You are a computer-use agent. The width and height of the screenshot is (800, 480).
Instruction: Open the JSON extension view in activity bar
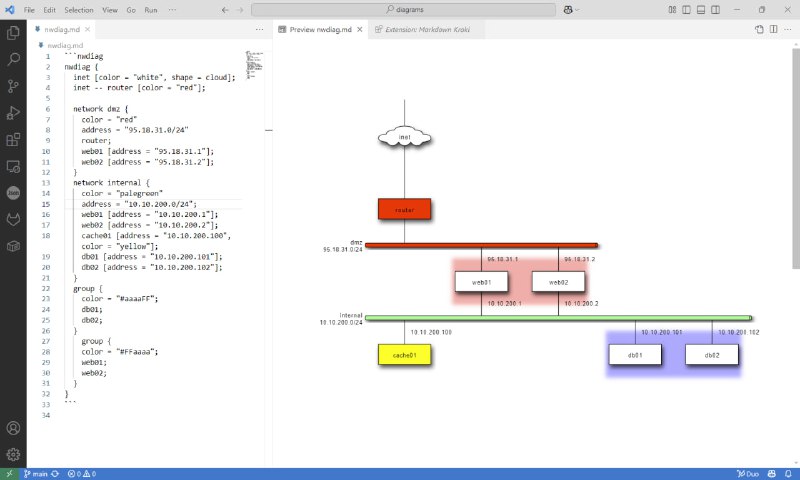pos(13,192)
